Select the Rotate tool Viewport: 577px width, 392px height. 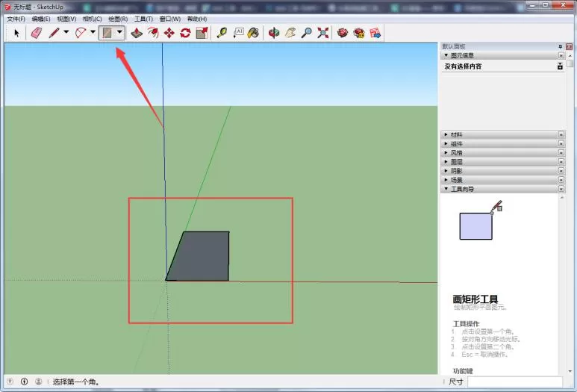click(x=185, y=33)
